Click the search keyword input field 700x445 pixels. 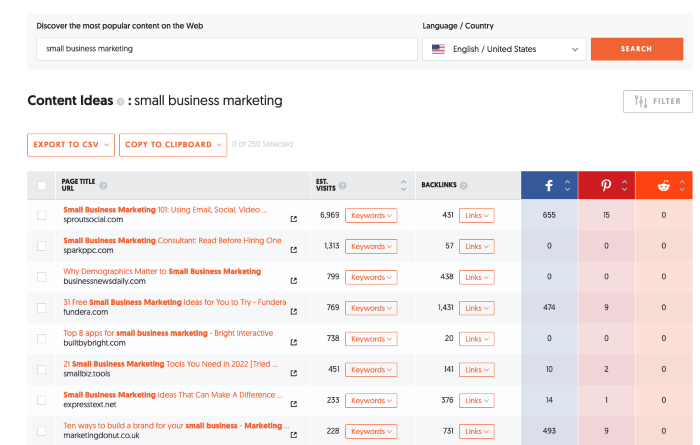pyautogui.click(x=226, y=49)
